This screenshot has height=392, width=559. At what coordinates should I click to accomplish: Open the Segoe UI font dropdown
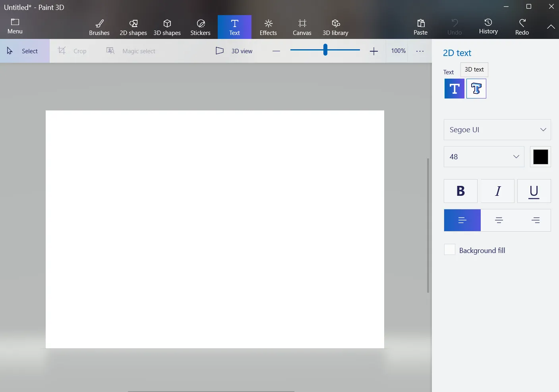[x=497, y=129]
